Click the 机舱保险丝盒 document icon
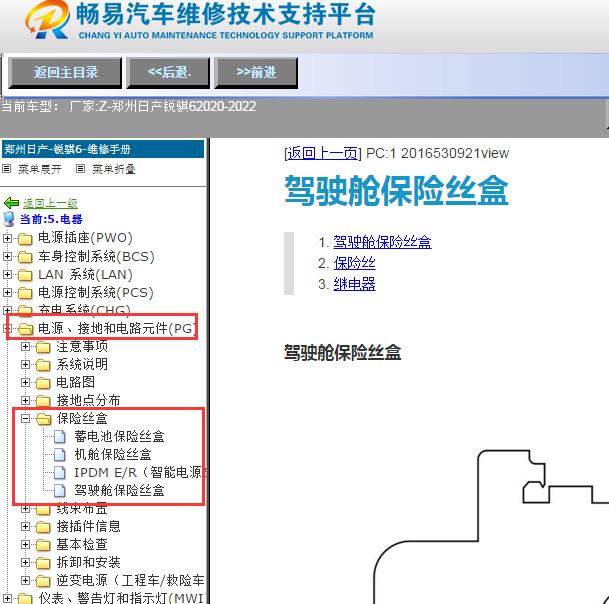The width and height of the screenshot is (609, 604). [x=59, y=454]
